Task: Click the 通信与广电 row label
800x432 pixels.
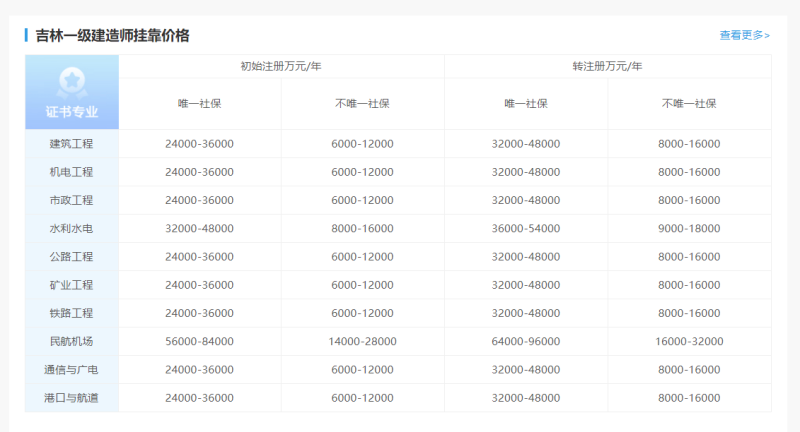Action: click(x=71, y=370)
